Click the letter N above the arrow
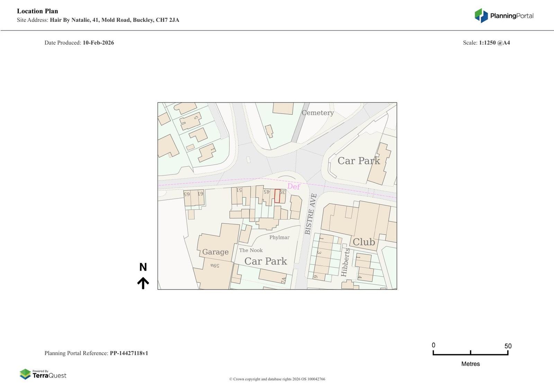The image size is (554, 392). pos(143,267)
